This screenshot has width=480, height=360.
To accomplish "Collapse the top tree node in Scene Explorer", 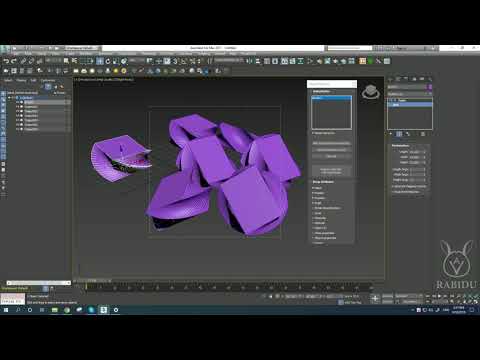I will (9, 98).
